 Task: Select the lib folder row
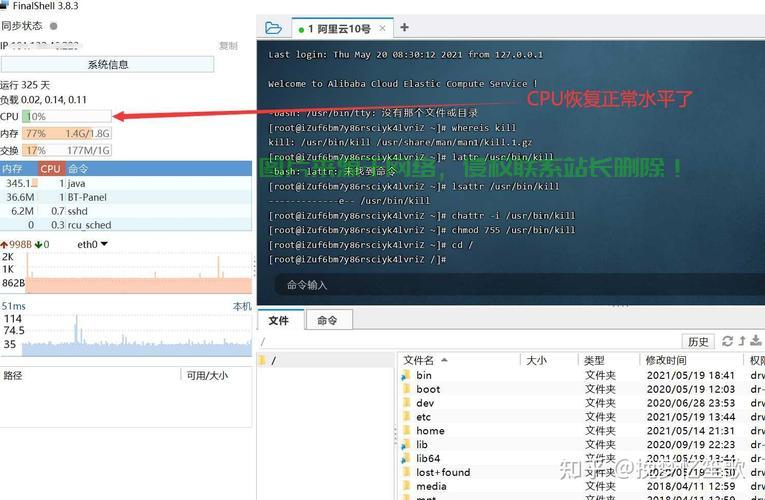coord(582,444)
